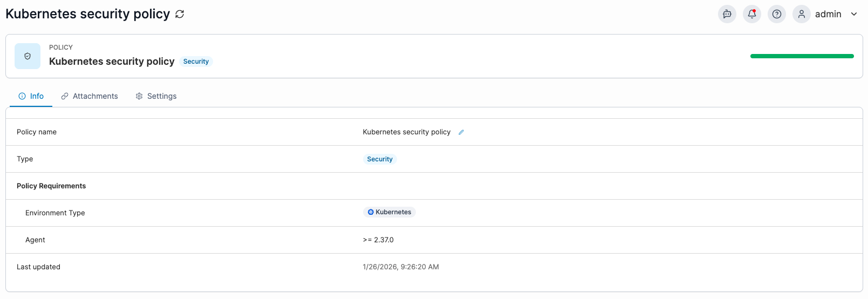The width and height of the screenshot is (868, 299).
Task: Click the green compliance progress bar
Action: [x=802, y=56]
